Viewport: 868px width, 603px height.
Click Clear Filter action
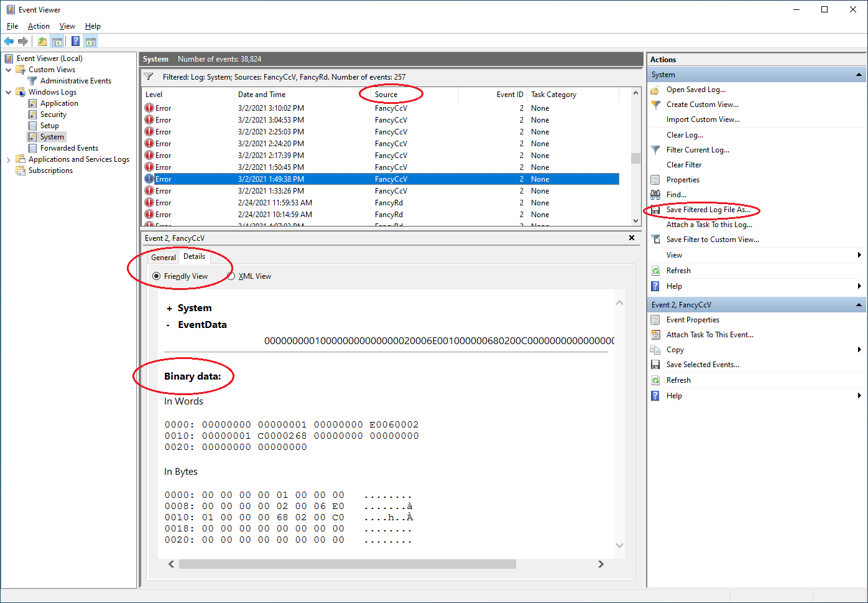coord(684,165)
